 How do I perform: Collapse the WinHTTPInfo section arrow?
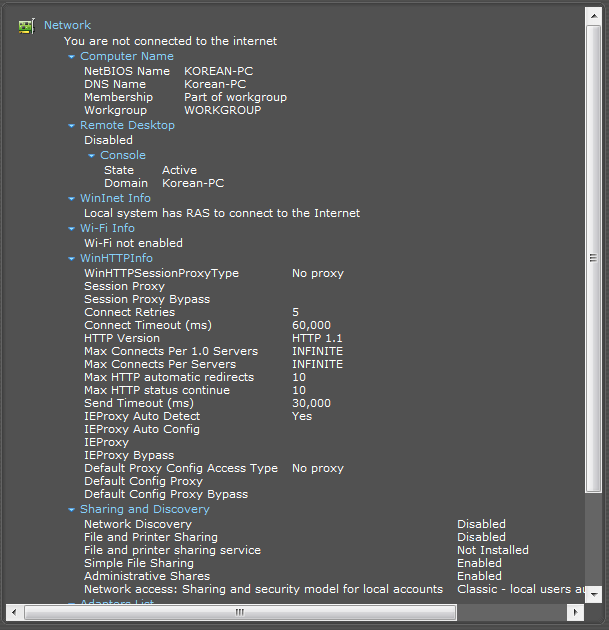pyautogui.click(x=72, y=259)
